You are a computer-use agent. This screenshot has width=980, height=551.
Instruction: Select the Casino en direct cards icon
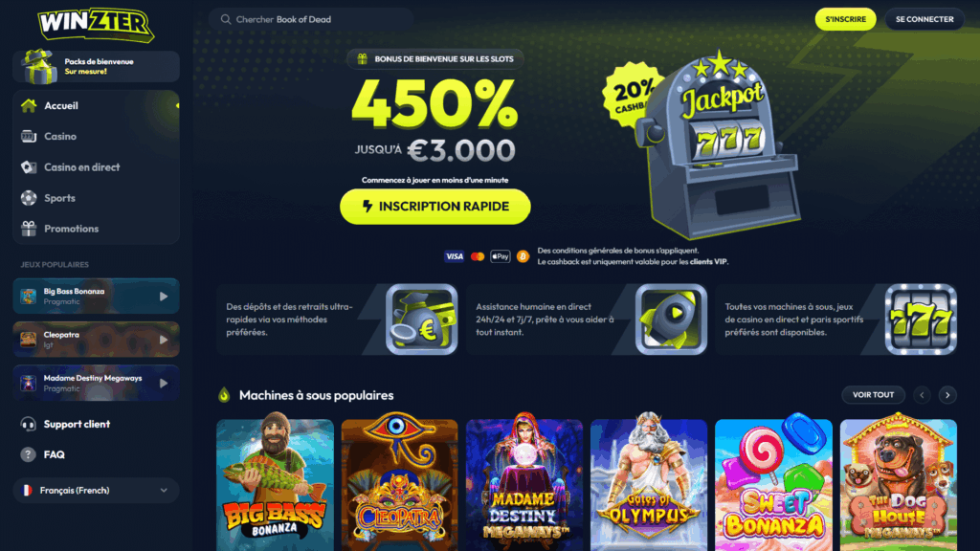click(x=29, y=166)
